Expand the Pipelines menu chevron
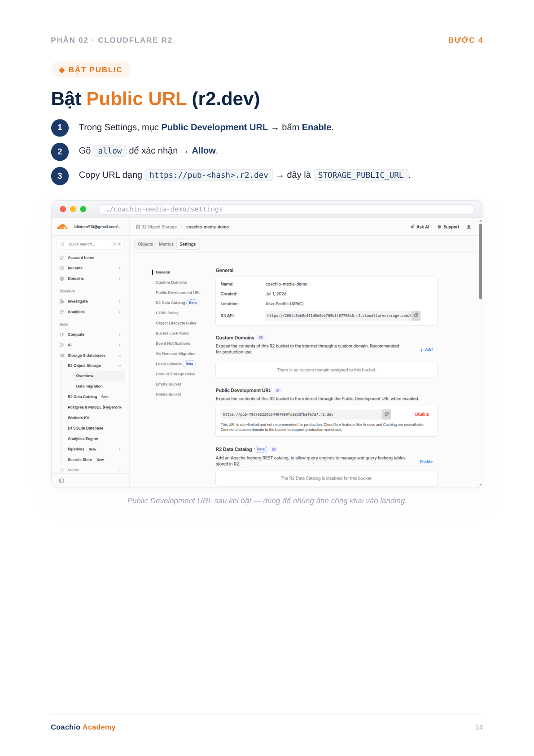534x756 pixels. 120,449
